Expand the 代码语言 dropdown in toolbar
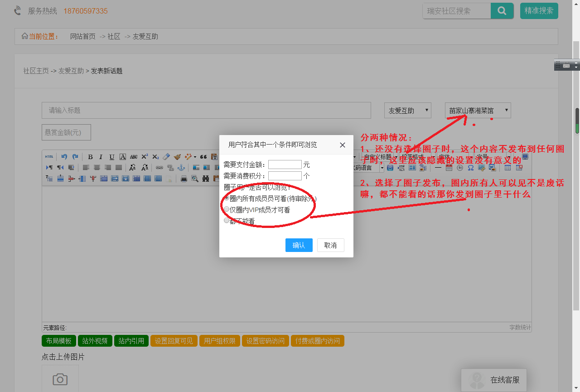The image size is (580, 392). (x=382, y=168)
